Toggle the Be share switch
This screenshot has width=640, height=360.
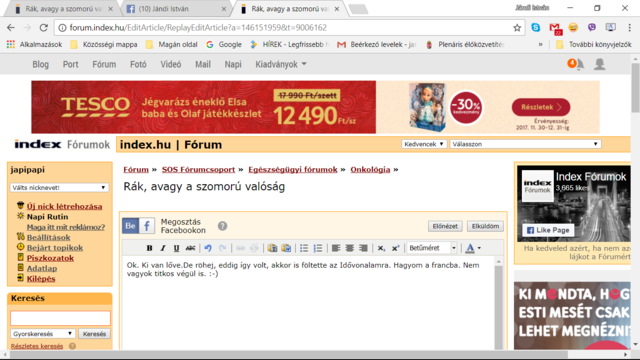pyautogui.click(x=131, y=226)
